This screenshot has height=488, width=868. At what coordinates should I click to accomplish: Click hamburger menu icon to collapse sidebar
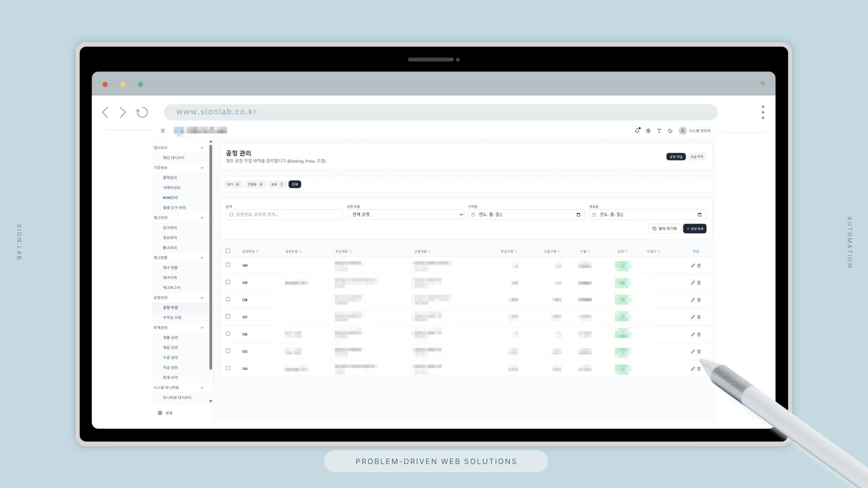click(x=163, y=131)
